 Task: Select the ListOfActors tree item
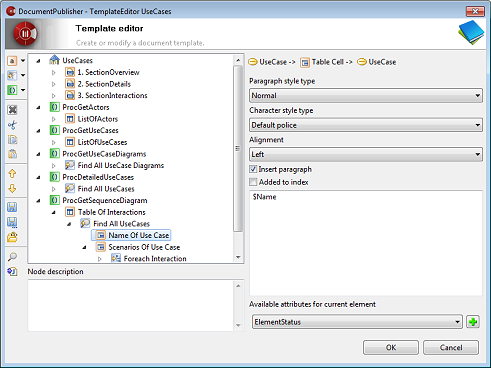coord(98,119)
